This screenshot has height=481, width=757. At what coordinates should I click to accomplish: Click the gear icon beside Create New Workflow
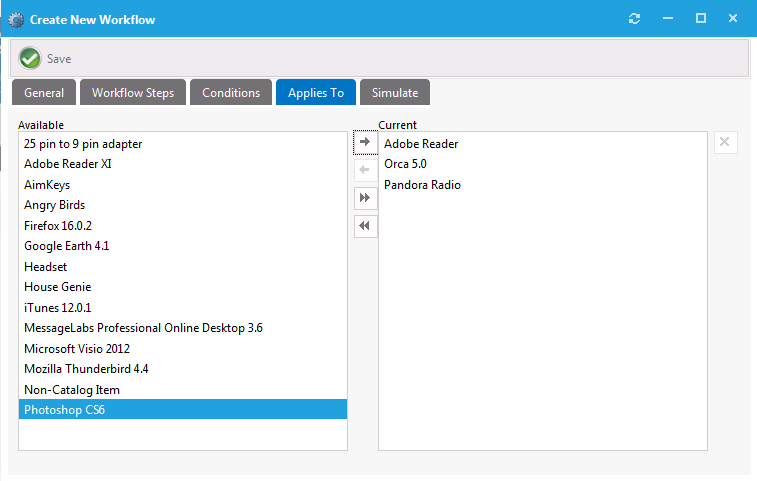click(x=16, y=20)
